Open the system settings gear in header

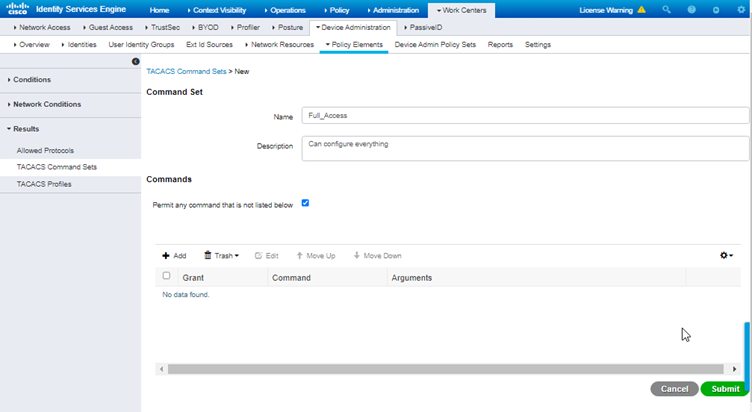point(741,10)
